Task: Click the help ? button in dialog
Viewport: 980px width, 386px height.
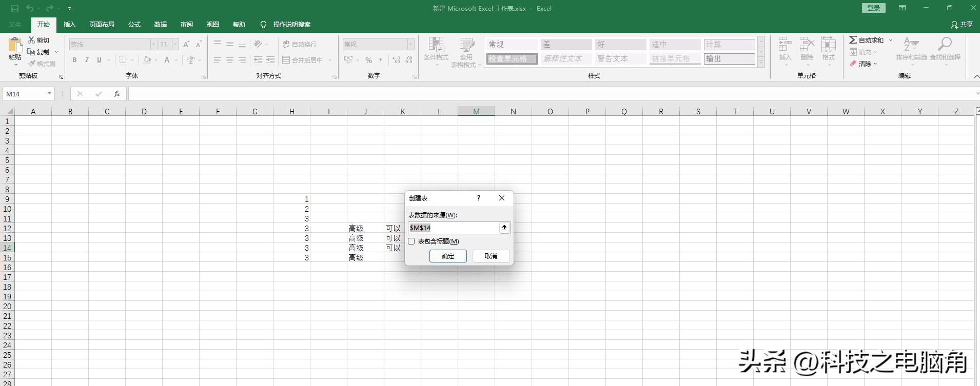Action: (x=479, y=198)
